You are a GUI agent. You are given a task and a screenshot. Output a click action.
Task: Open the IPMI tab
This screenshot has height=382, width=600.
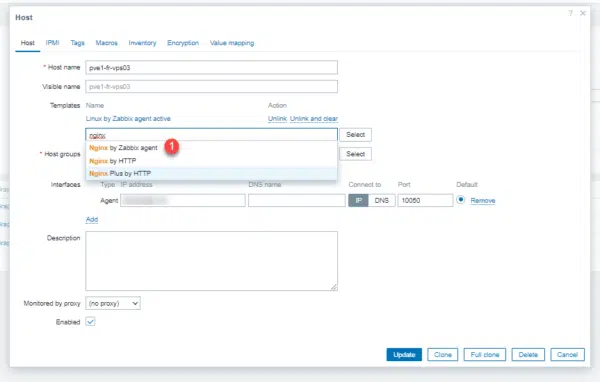click(52, 43)
